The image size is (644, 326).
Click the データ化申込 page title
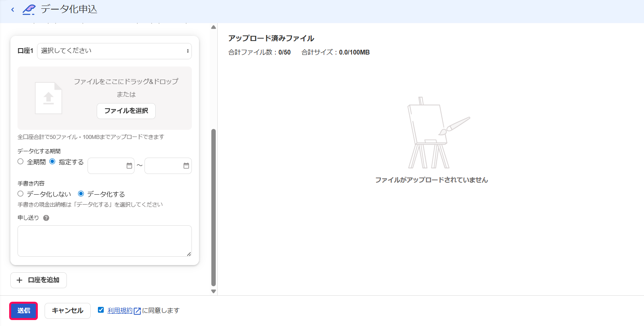coord(69,9)
